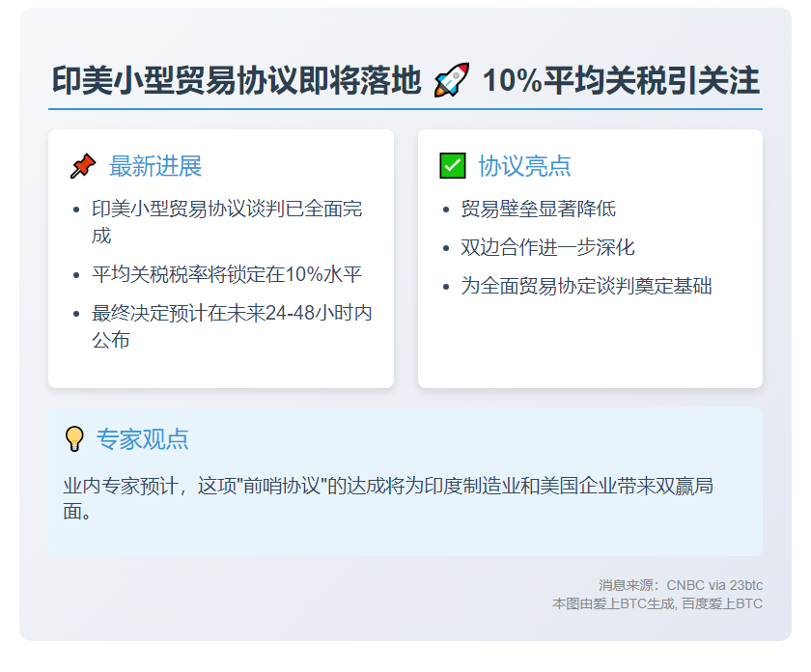Click the expert paragraph starting 业内专家预计
Viewport: 811px width, 672px height.
(x=388, y=499)
